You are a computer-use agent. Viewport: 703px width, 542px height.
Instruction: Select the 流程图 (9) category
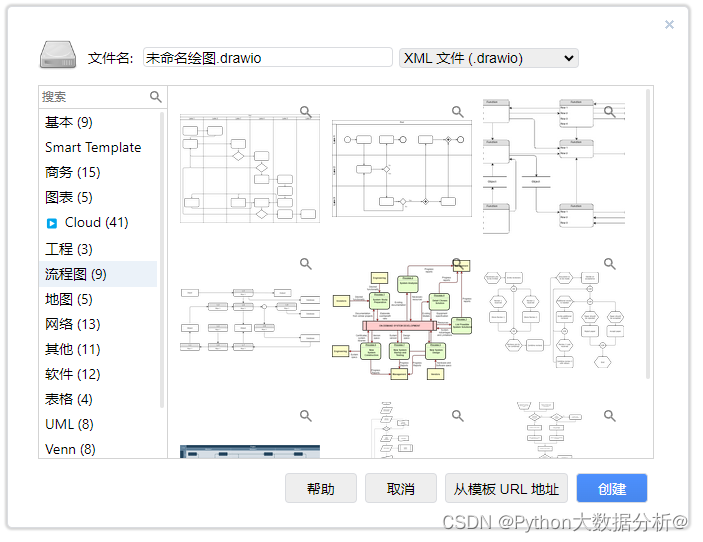pyautogui.click(x=76, y=274)
